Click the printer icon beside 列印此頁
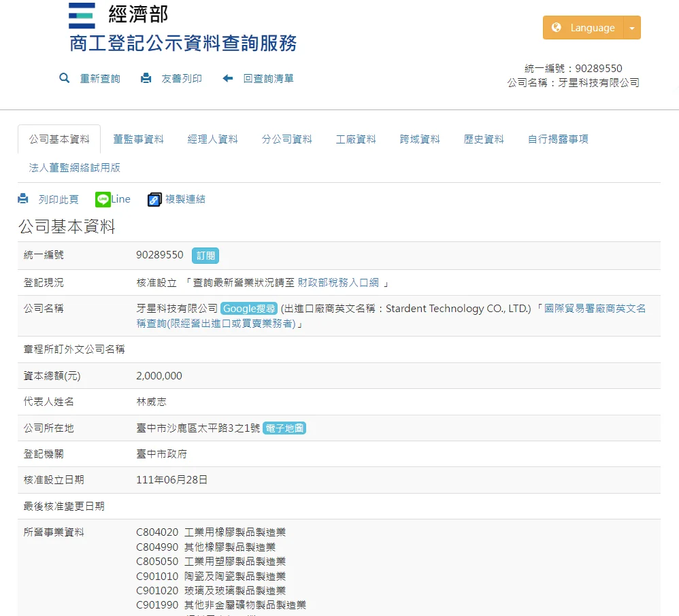The height and width of the screenshot is (616, 679). pos(23,199)
